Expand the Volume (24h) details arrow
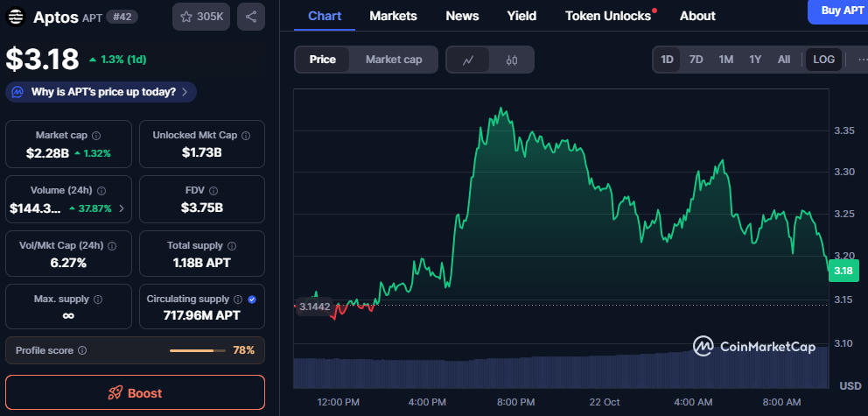Image resolution: width=868 pixels, height=416 pixels. click(x=121, y=208)
